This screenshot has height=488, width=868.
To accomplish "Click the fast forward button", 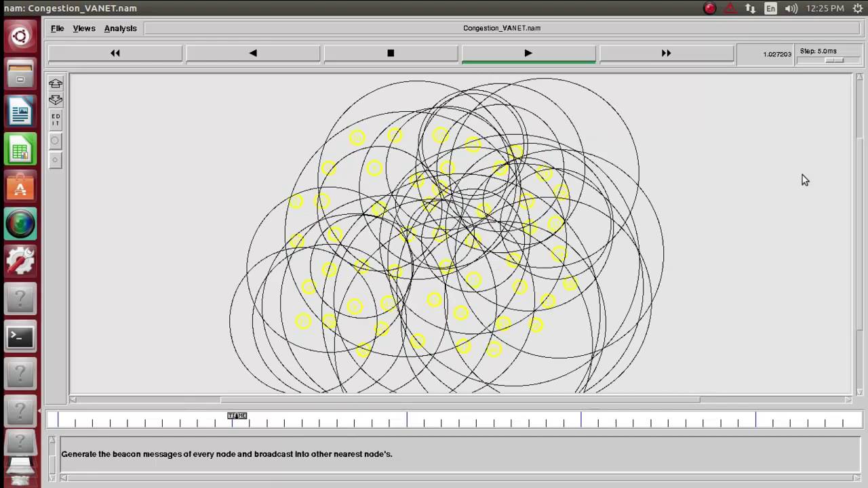I will (x=666, y=53).
